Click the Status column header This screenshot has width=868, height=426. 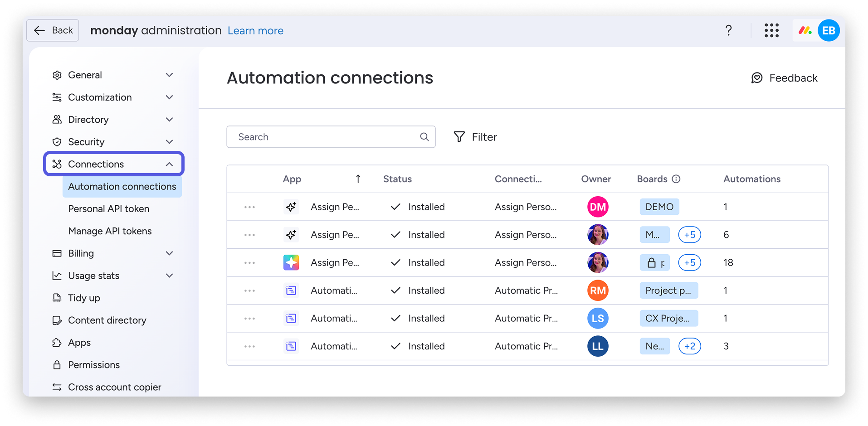pos(397,179)
